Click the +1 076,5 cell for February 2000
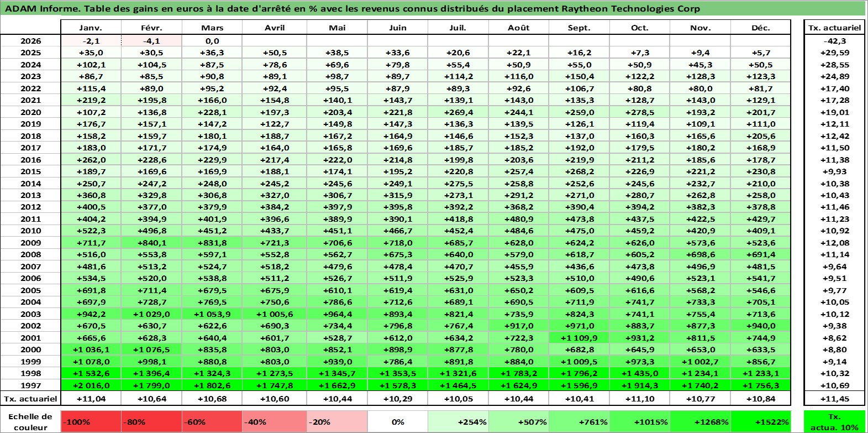Image resolution: width=868 pixels, height=433 pixels. [151, 349]
